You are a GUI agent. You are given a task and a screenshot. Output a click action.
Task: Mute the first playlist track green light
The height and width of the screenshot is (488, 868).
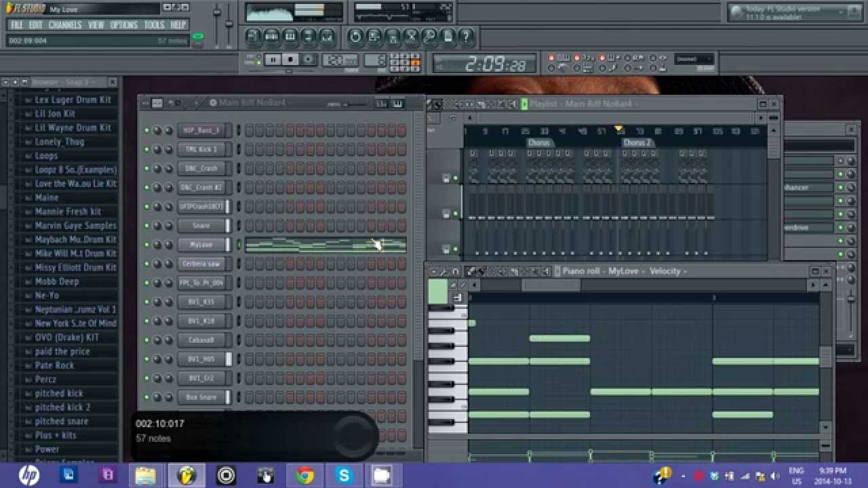456,178
